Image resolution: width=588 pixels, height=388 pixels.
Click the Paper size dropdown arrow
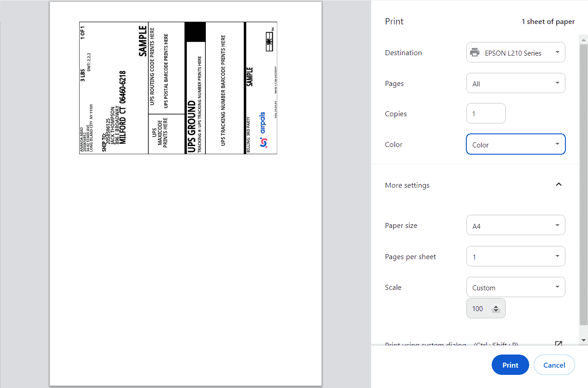pyautogui.click(x=557, y=225)
